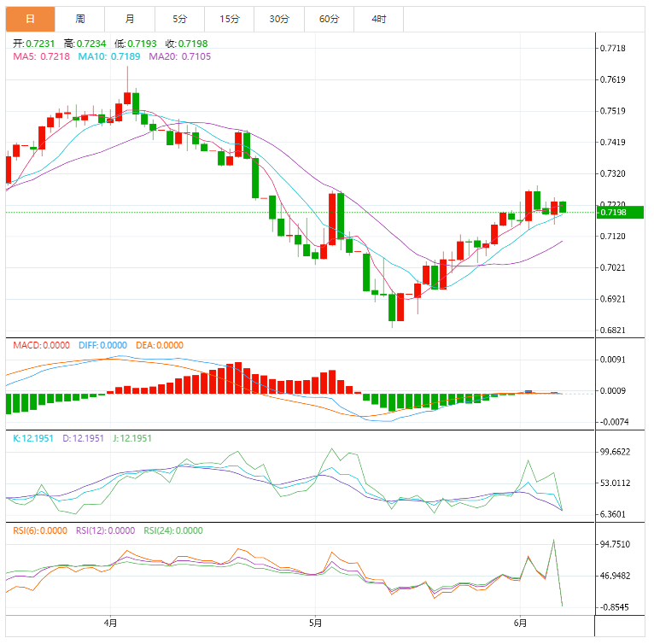Click the DEA:0.0000 indicator label
Screen dimensions: 654x644
160,345
